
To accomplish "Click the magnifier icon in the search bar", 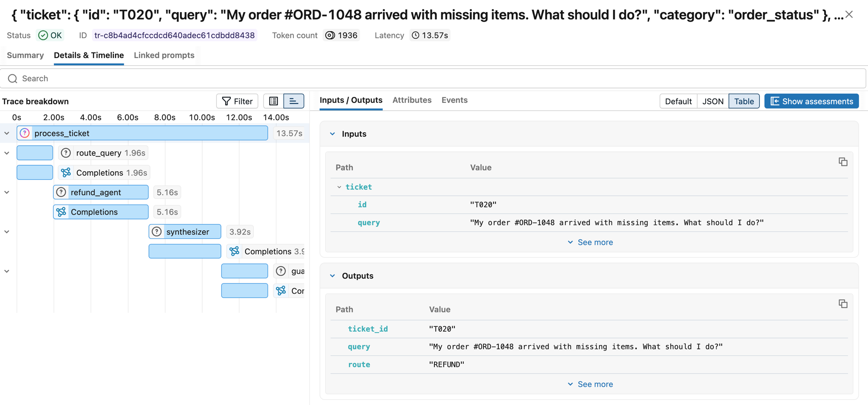I will pyautogui.click(x=12, y=78).
